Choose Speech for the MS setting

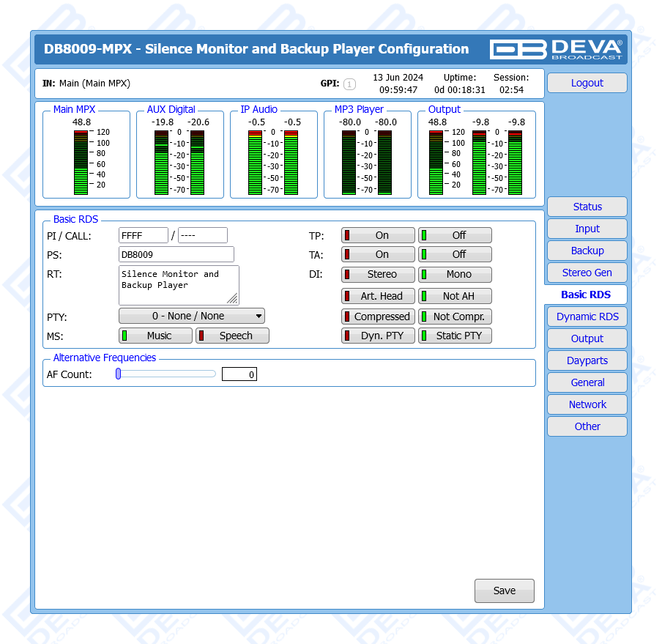point(232,336)
